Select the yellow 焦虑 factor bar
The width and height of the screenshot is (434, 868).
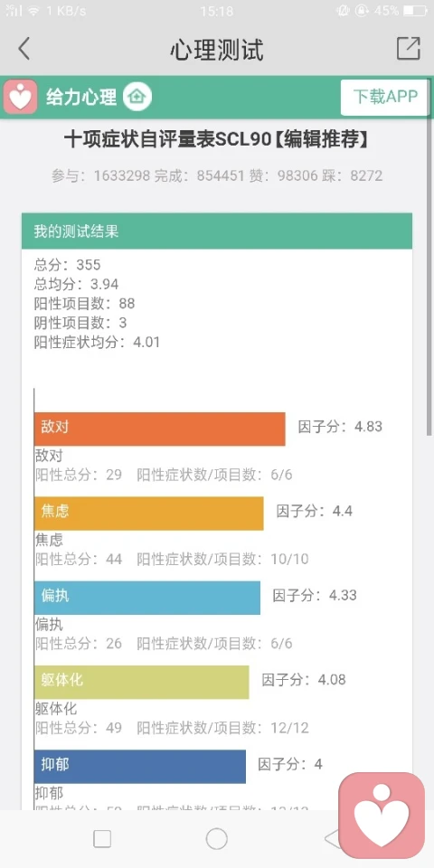click(x=149, y=514)
